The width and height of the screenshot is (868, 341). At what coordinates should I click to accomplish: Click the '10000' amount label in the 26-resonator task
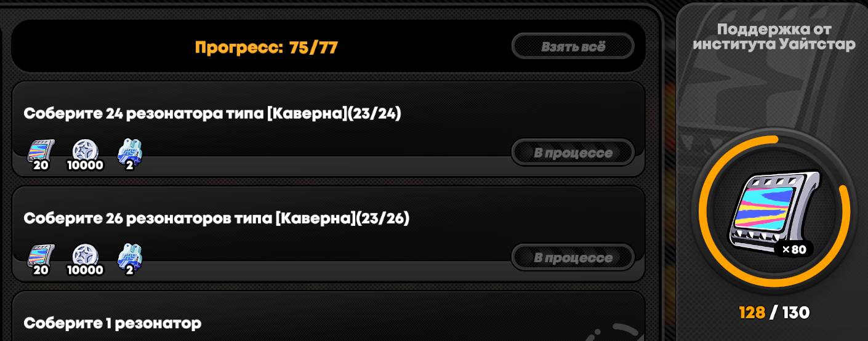[85, 270]
